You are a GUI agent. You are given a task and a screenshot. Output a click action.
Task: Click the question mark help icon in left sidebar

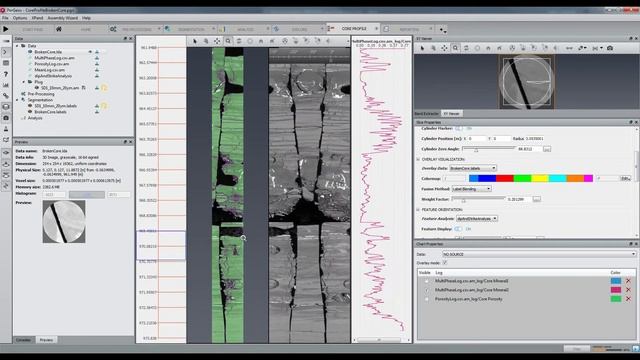tap(6, 74)
